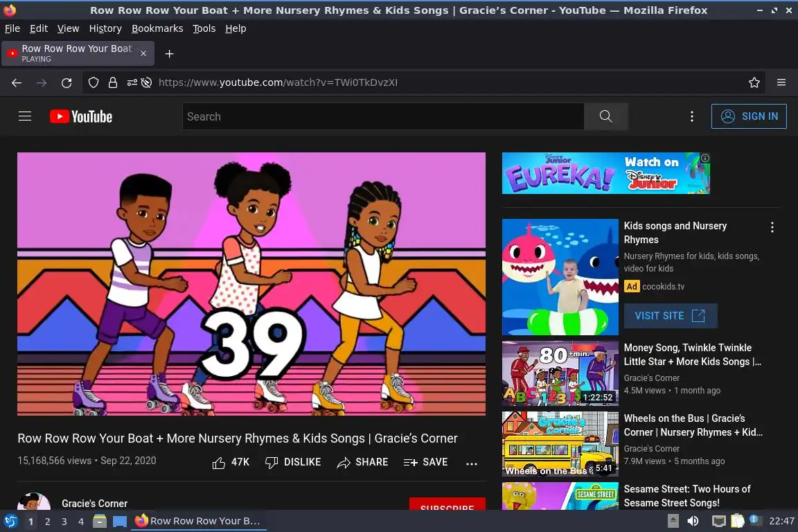Image resolution: width=798 pixels, height=532 pixels.
Task: Open the Money Song, Twinkle Twinkle video title
Action: coord(693,355)
